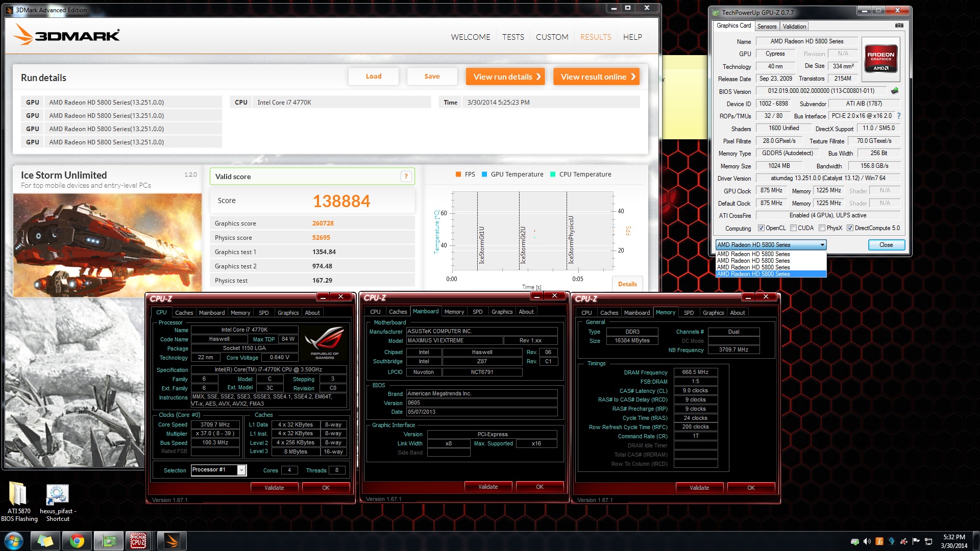Click the GPU-Z title bar icon
Viewport: 980px width, 551px height.
(x=716, y=13)
